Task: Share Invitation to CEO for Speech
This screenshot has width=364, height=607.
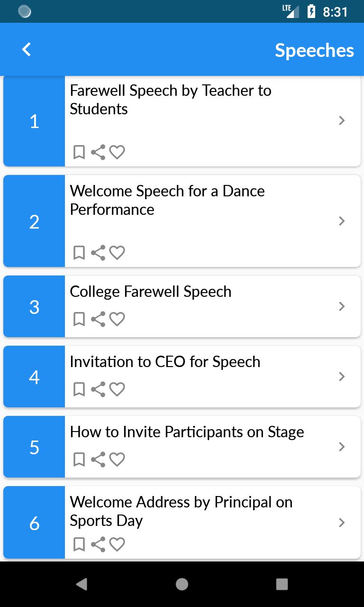Action: click(98, 389)
